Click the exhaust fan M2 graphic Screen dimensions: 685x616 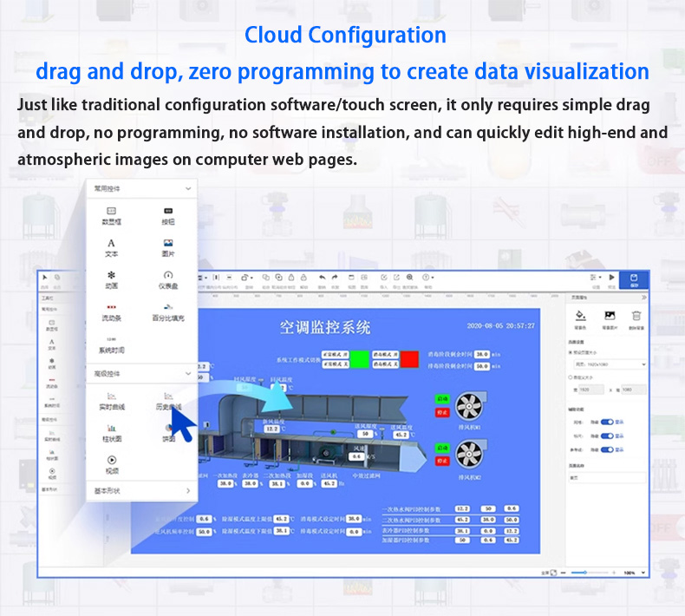click(x=470, y=455)
